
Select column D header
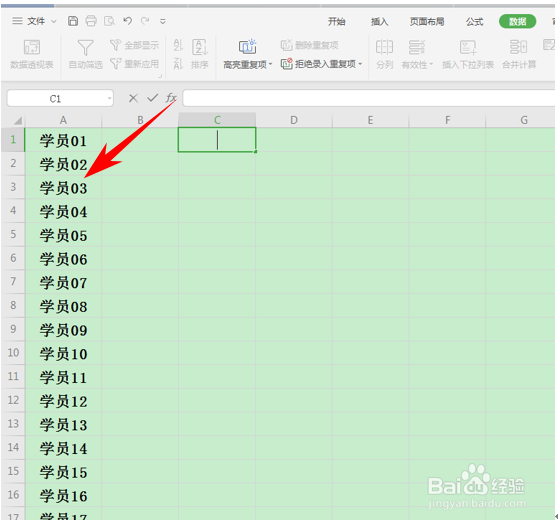coord(294,120)
